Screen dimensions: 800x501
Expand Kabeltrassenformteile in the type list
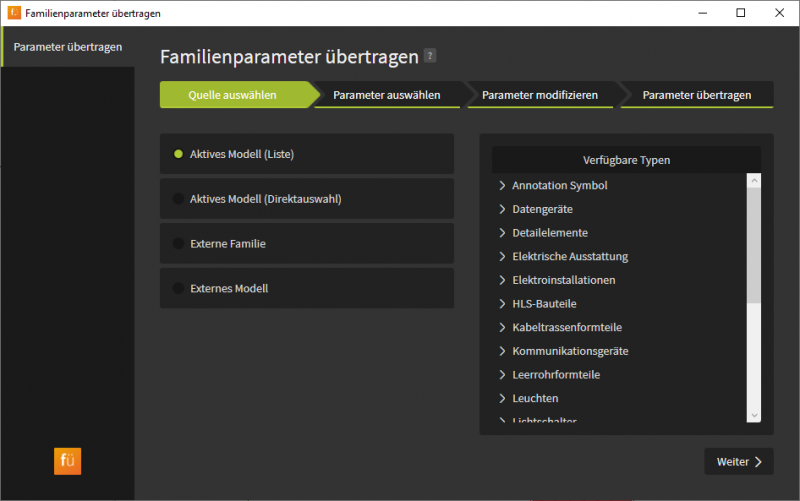[x=503, y=328]
